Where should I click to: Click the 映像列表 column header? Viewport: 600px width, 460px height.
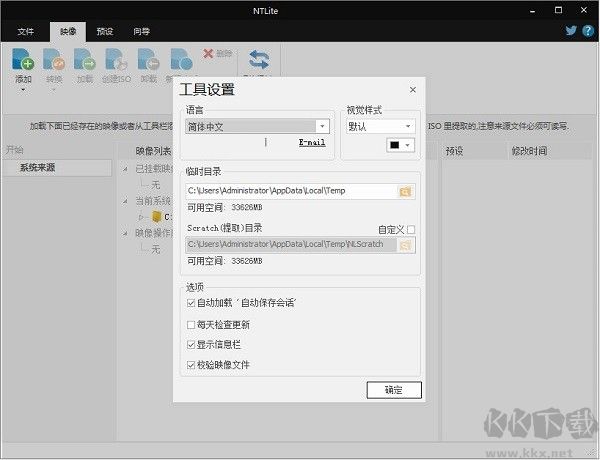[153, 151]
